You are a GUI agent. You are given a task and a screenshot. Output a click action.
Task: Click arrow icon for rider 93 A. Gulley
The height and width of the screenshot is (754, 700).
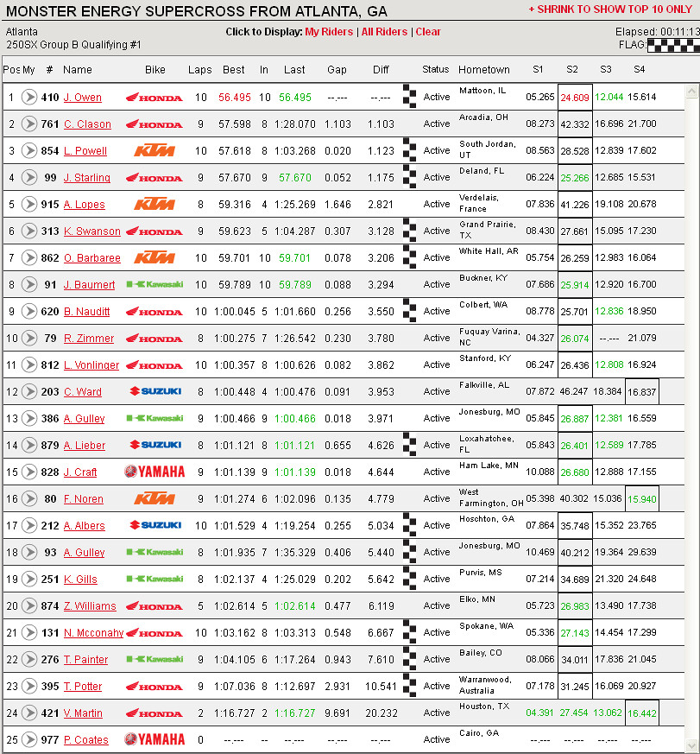[29, 552]
